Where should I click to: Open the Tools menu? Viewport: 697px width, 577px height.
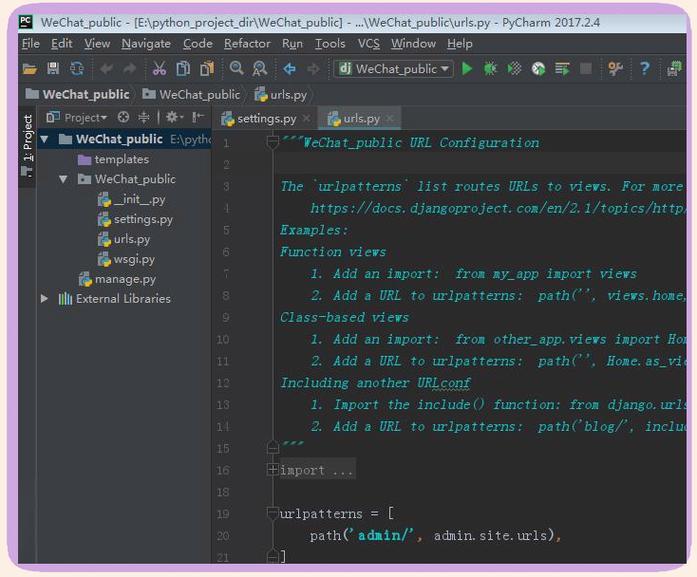(330, 44)
